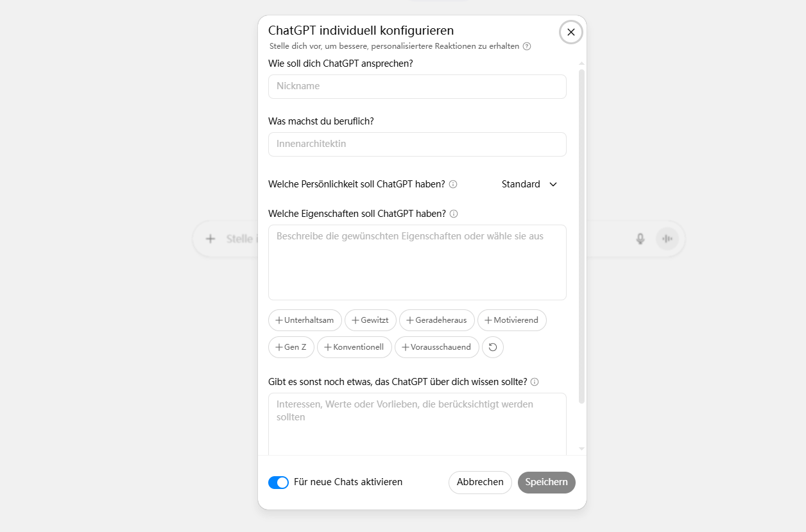Click the Geradeheraus trait option
Viewport: 806px width, 532px height.
tap(436, 320)
